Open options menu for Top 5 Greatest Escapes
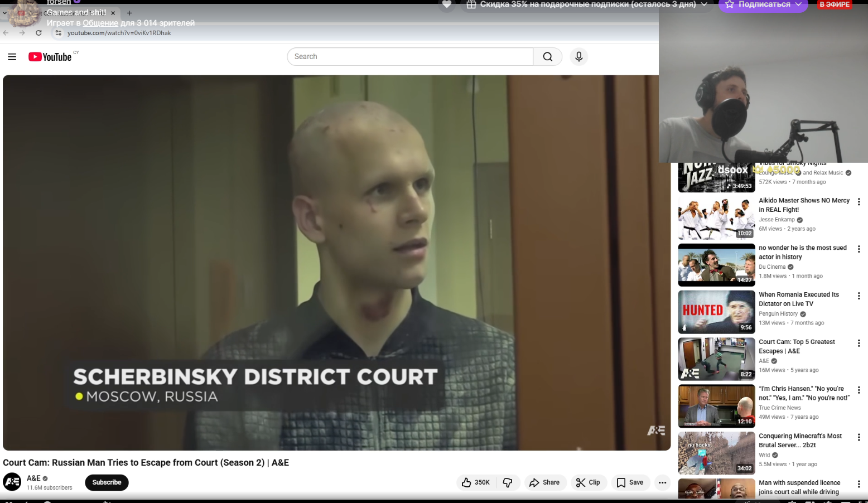 pos(859,344)
